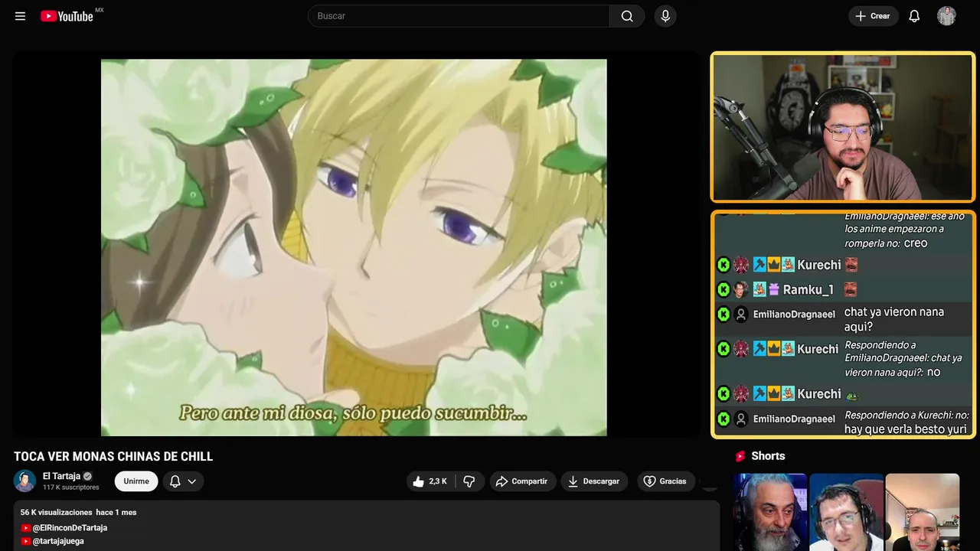Viewport: 980px width, 551px height.
Task: Start voice search with microphone icon
Action: (x=665, y=16)
